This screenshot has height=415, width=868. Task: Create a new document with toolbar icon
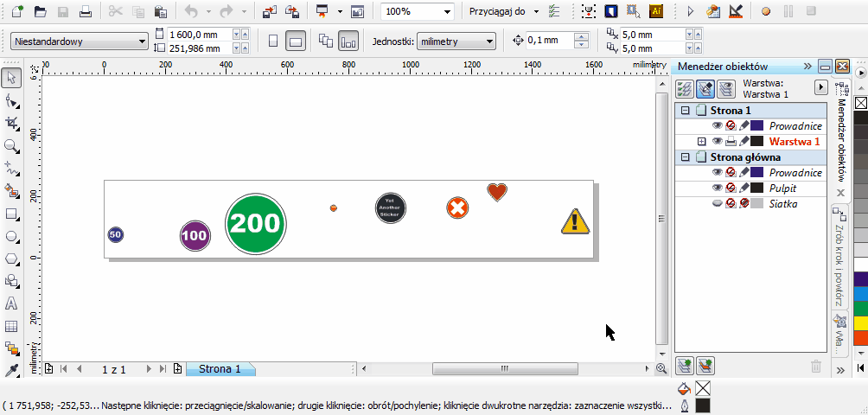click(17, 11)
